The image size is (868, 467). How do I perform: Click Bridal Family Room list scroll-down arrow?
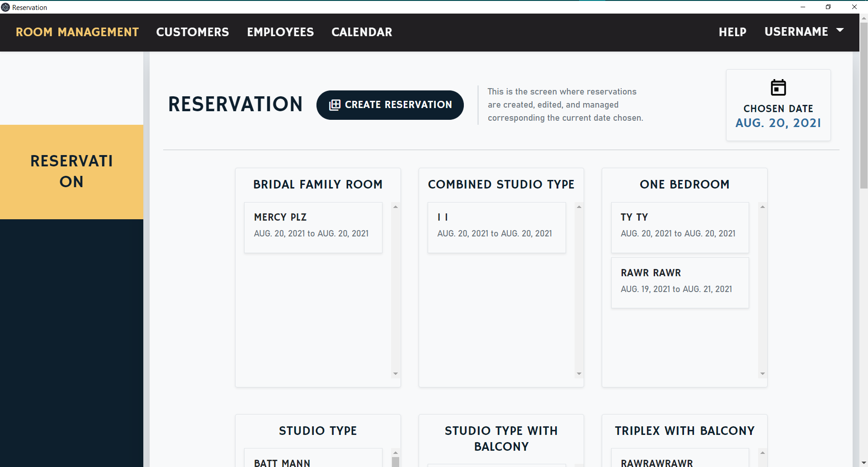tap(396, 374)
